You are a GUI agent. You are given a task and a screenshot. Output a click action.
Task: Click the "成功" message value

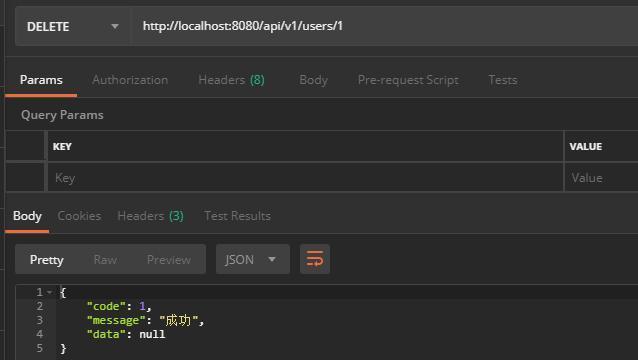[178, 320]
